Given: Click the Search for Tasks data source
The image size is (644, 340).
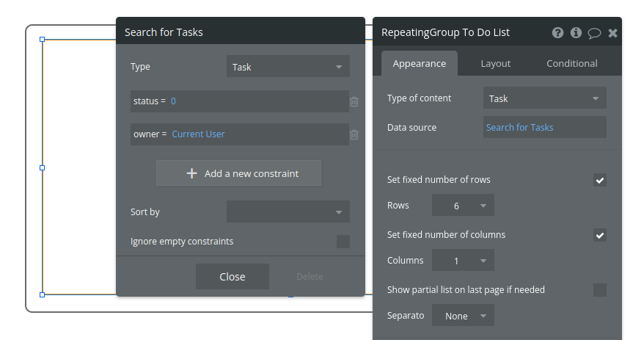Looking at the screenshot, I should [520, 128].
